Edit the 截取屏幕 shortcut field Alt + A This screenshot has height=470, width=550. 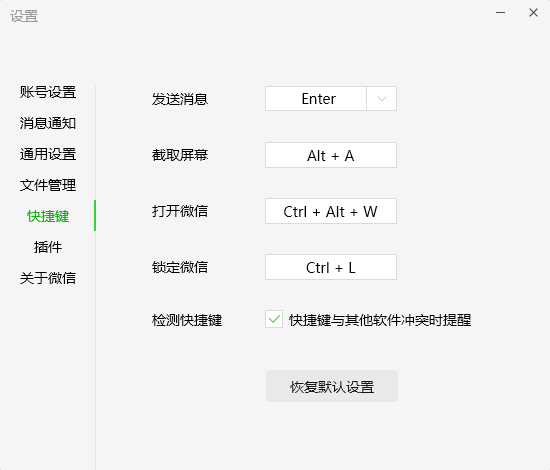pyautogui.click(x=331, y=155)
